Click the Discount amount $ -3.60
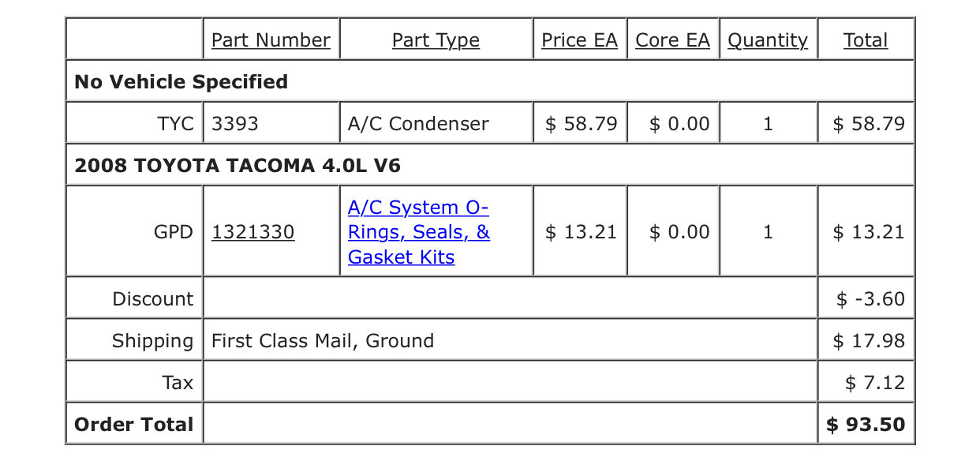The height and width of the screenshot is (461, 980). pos(870,299)
